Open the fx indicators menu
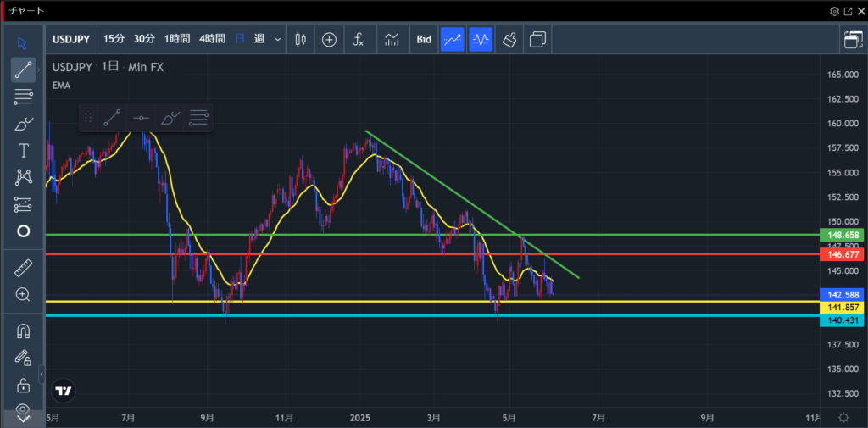This screenshot has height=428, width=868. point(359,39)
